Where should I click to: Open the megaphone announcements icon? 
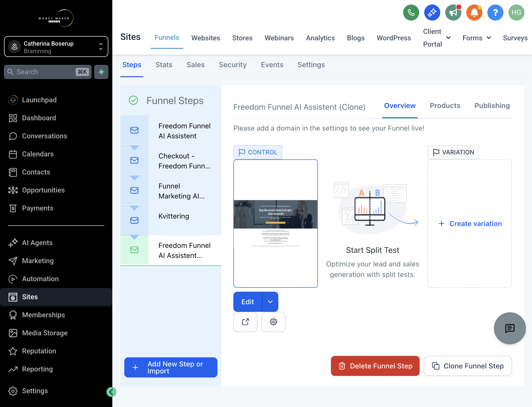[x=453, y=13]
